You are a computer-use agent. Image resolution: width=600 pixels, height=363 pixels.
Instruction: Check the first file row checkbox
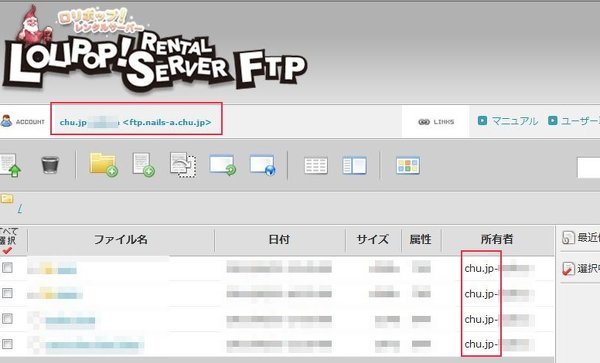(7, 268)
